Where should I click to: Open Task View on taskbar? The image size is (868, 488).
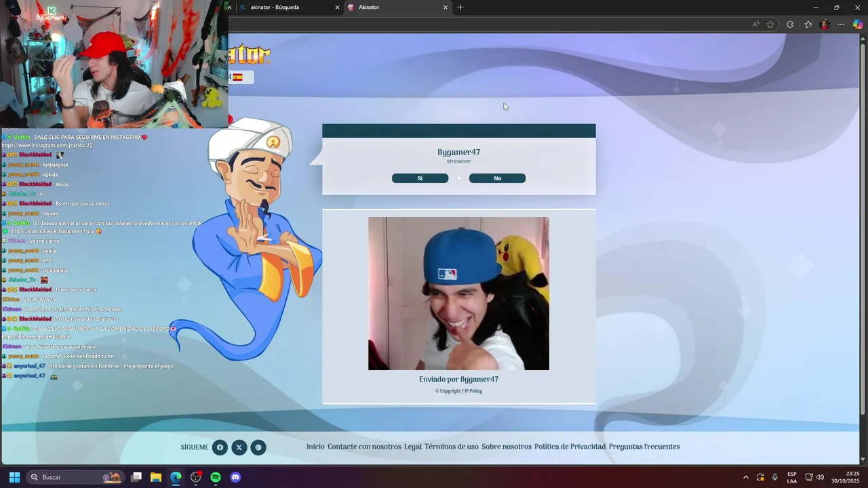(136, 477)
